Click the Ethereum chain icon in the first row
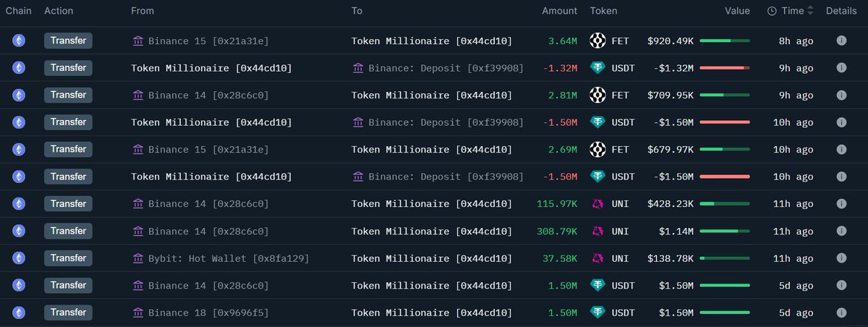868x327 pixels. coord(19,41)
